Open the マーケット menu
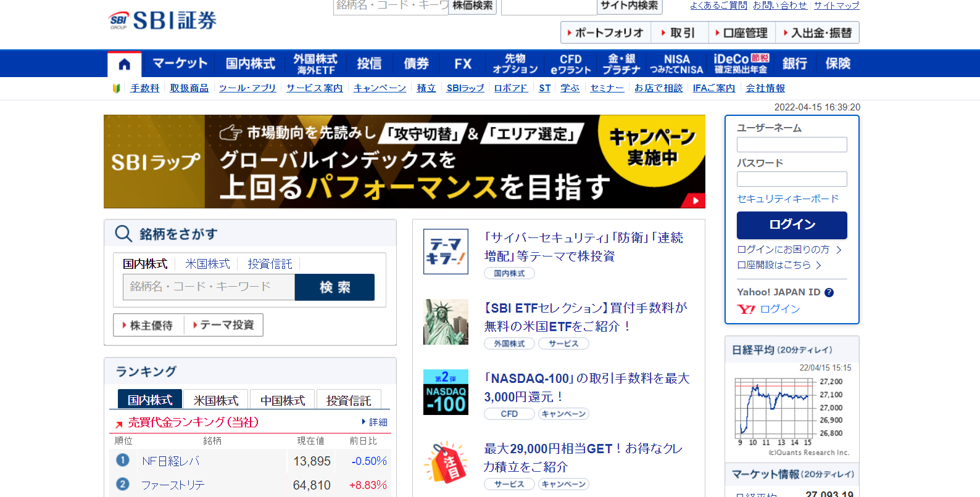 tap(180, 64)
